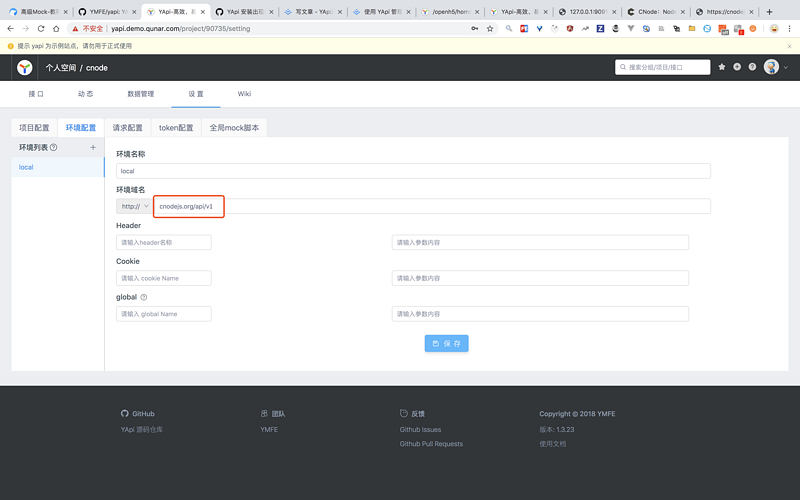Click the cookie Name input

pyautogui.click(x=164, y=278)
